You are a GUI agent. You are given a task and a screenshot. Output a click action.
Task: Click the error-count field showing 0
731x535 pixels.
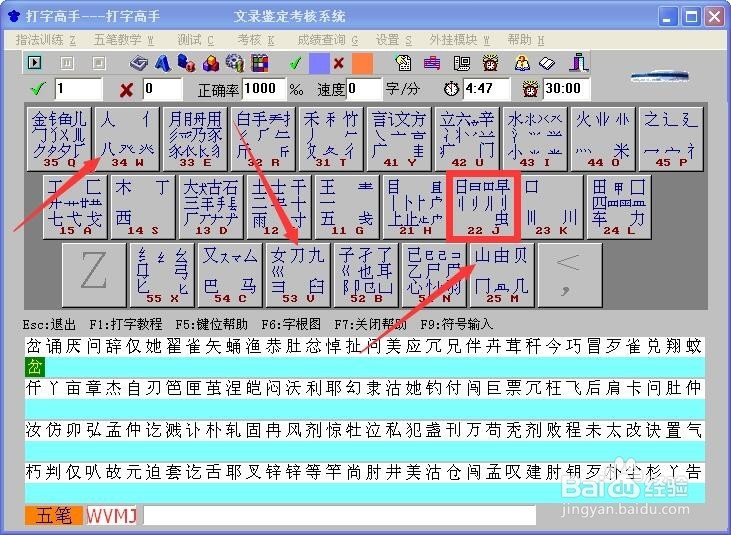[162, 89]
